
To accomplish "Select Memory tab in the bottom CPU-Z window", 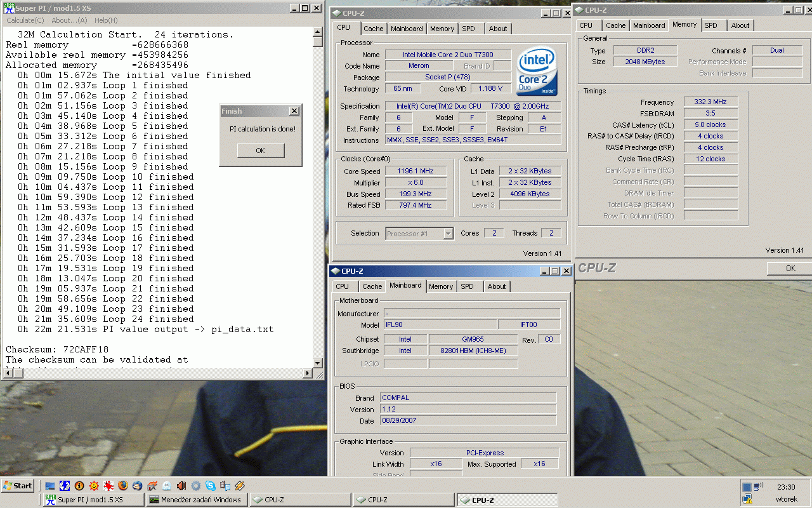I will click(x=441, y=286).
